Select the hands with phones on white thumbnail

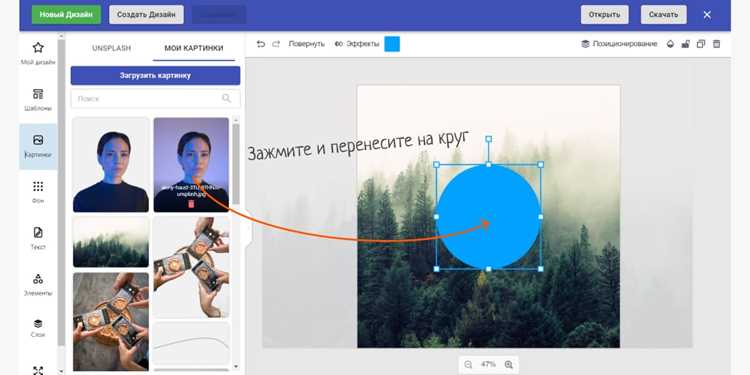point(191,267)
